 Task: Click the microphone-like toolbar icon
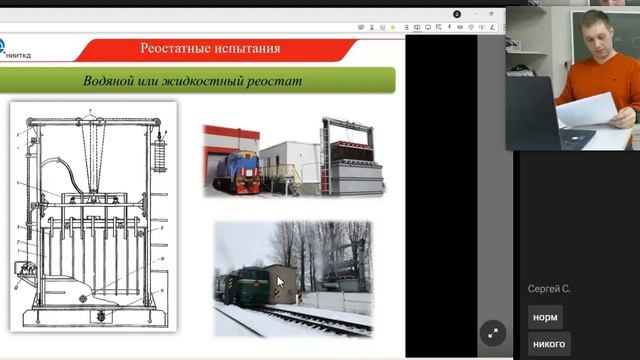[x=449, y=27]
